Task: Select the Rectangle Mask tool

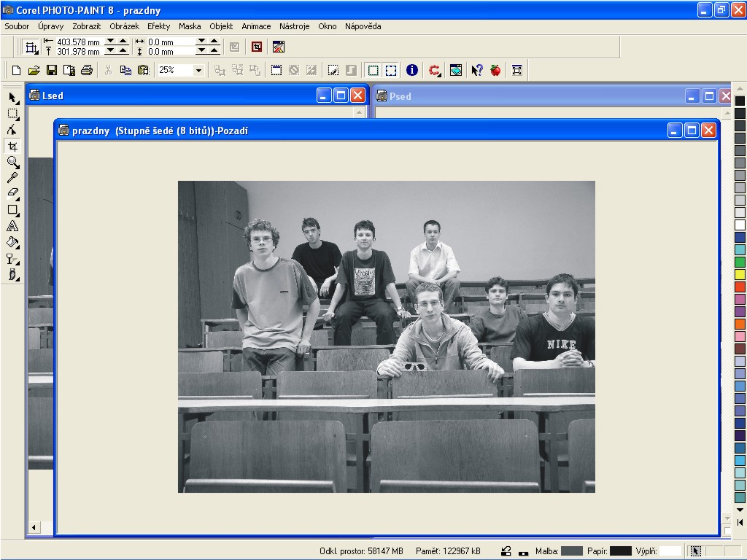Action: 12,113
